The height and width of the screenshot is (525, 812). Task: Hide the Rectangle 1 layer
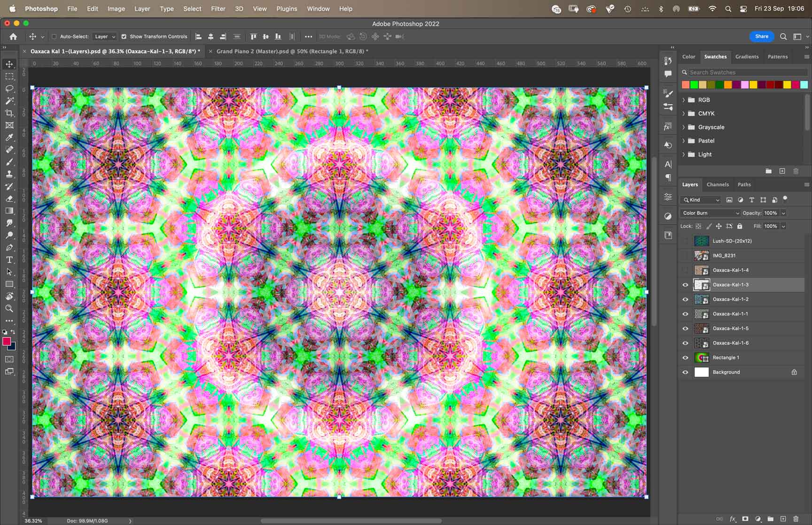pyautogui.click(x=685, y=358)
